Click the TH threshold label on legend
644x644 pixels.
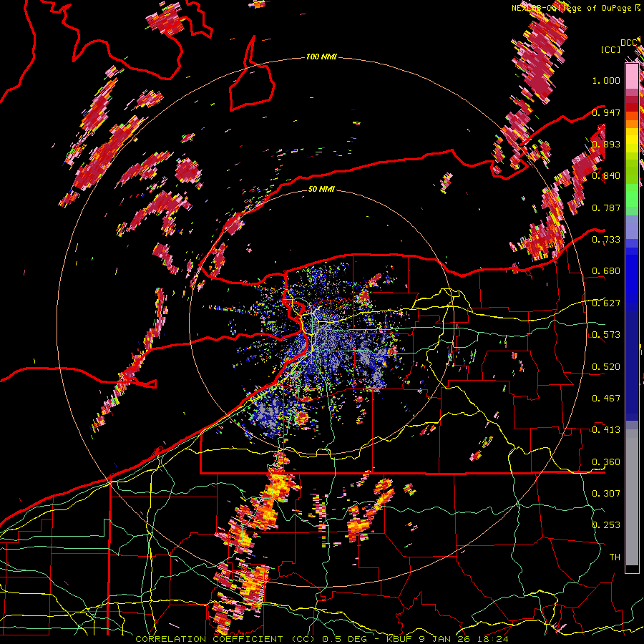pos(615,557)
